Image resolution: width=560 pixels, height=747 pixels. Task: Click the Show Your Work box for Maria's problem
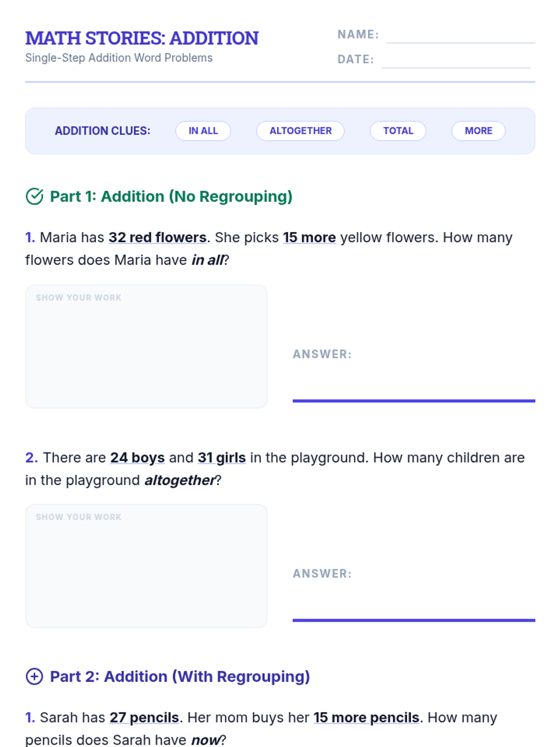pos(147,346)
